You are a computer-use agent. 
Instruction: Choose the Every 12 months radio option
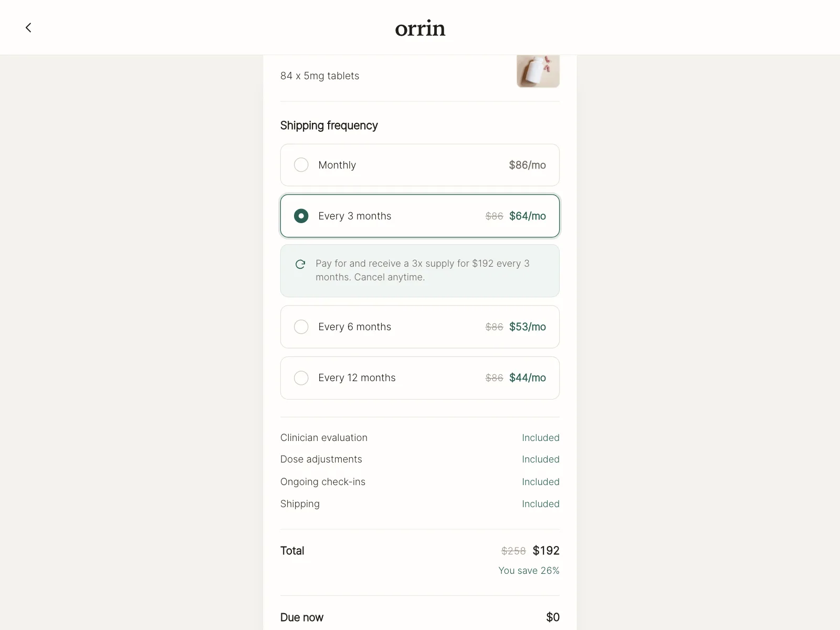coord(301,377)
